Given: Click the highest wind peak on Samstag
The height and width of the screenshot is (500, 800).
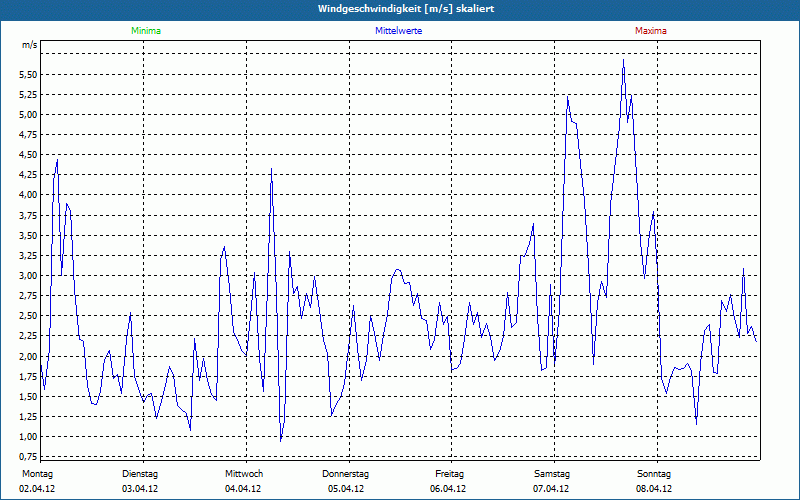Looking at the screenshot, I should tap(623, 60).
